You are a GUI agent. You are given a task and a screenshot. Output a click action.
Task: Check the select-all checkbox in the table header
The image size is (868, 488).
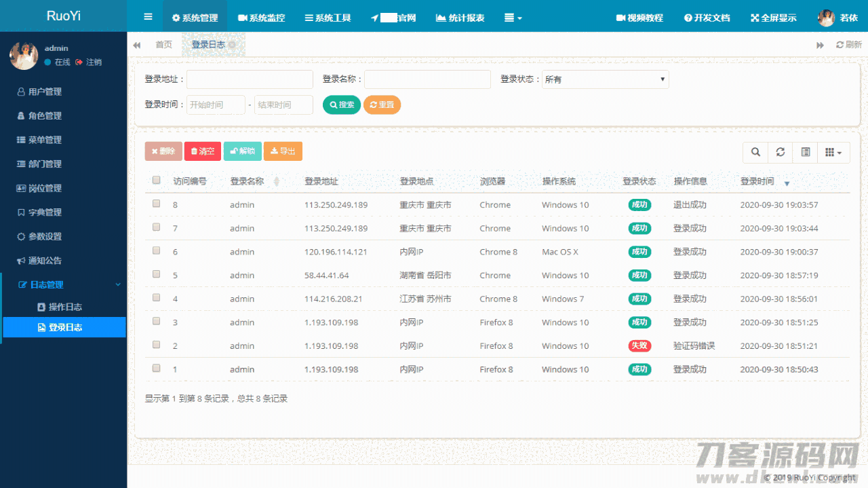pyautogui.click(x=156, y=180)
